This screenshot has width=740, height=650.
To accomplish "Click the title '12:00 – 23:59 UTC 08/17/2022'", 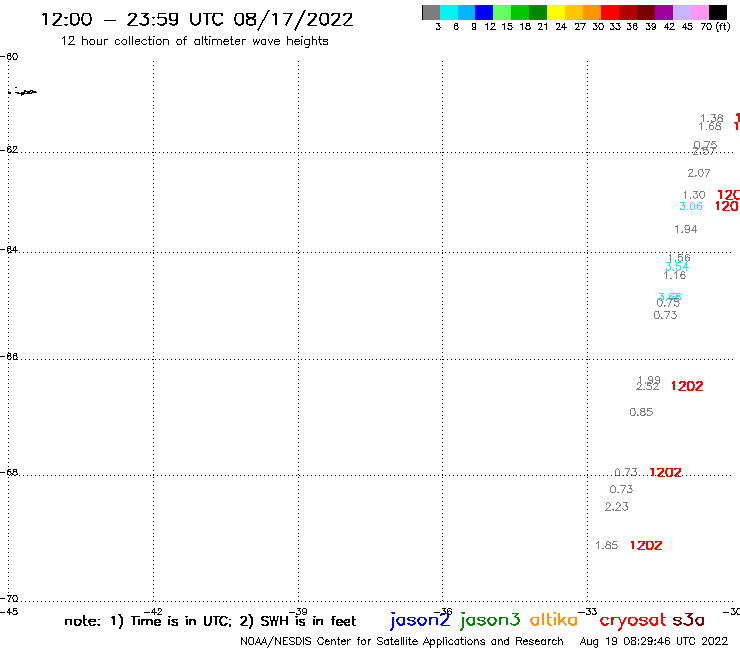I will pos(197,20).
